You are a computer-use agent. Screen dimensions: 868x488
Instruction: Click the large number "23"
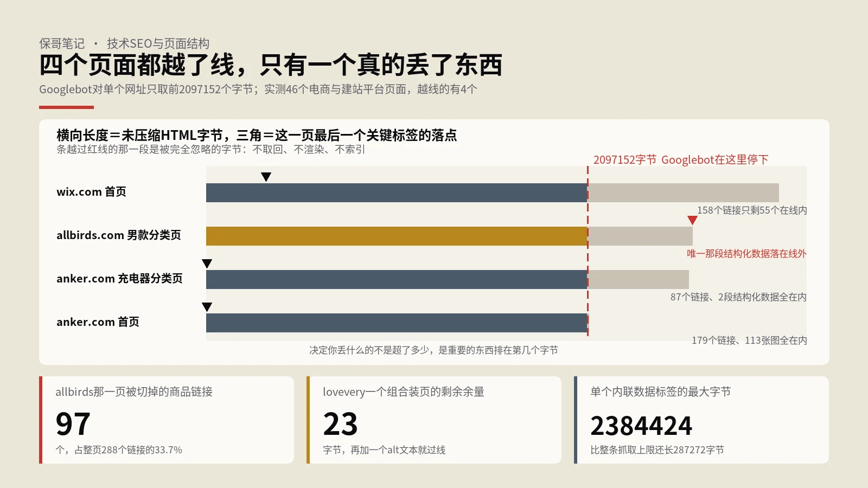(x=340, y=424)
